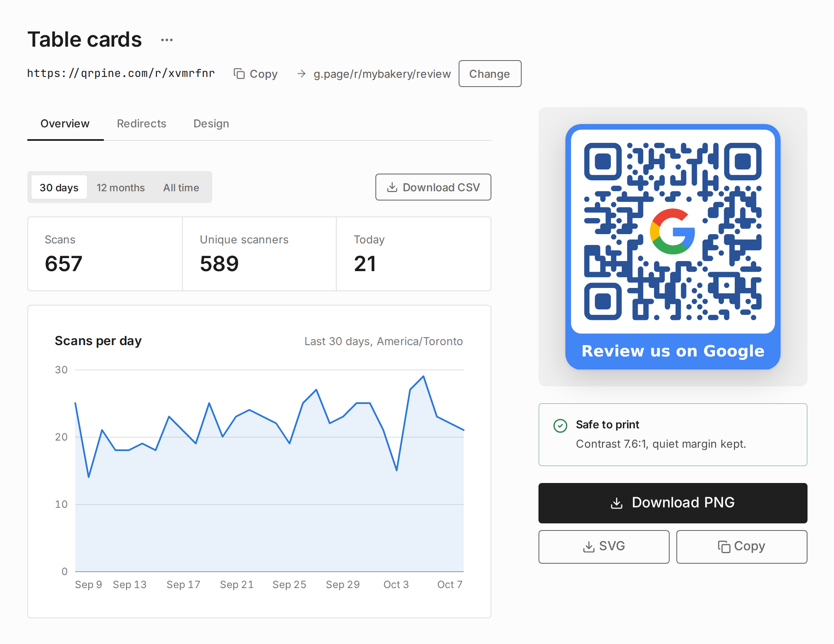
Task: Download the QR code as SVG
Action: (x=604, y=546)
